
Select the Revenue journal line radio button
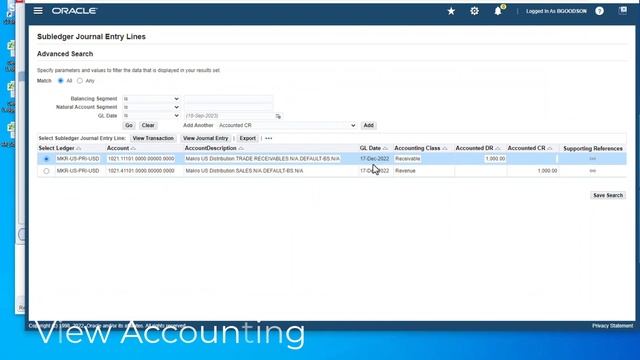pyautogui.click(x=46, y=171)
